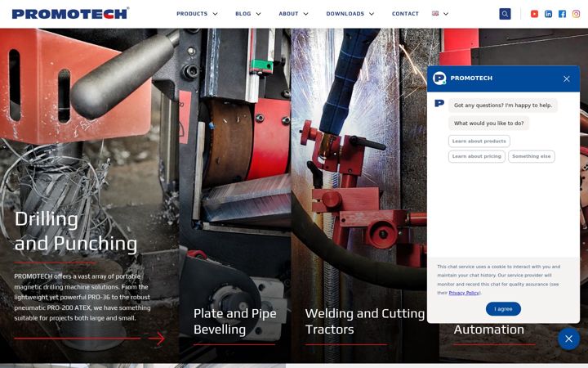Click the Promotech avatar in chat header
Screen dimensions: 588x368
coord(439,79)
